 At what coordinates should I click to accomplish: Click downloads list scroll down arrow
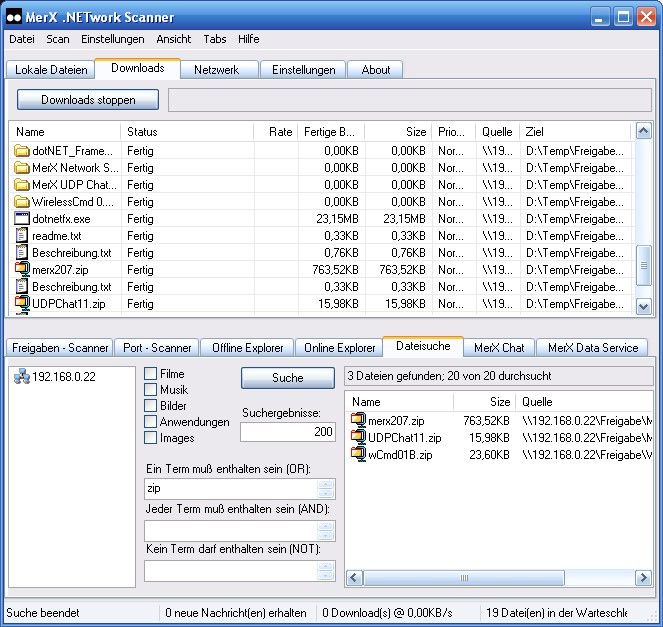point(644,307)
